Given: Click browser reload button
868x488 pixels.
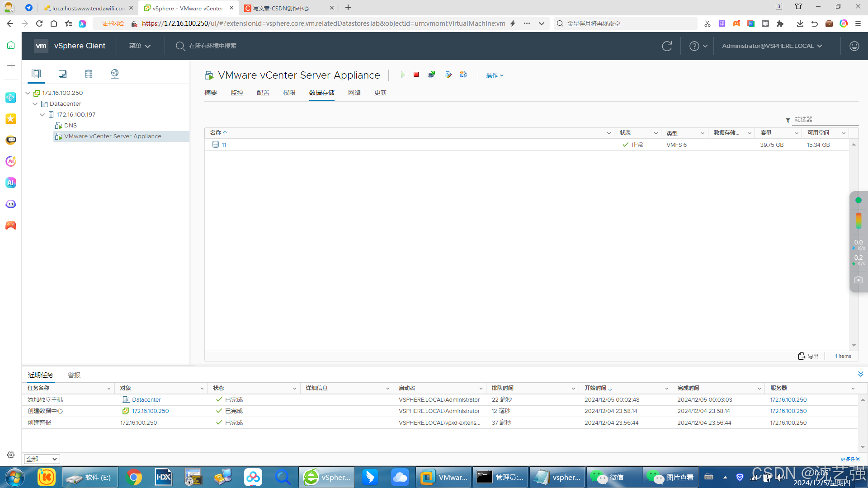Looking at the screenshot, I should pyautogui.click(x=39, y=23).
